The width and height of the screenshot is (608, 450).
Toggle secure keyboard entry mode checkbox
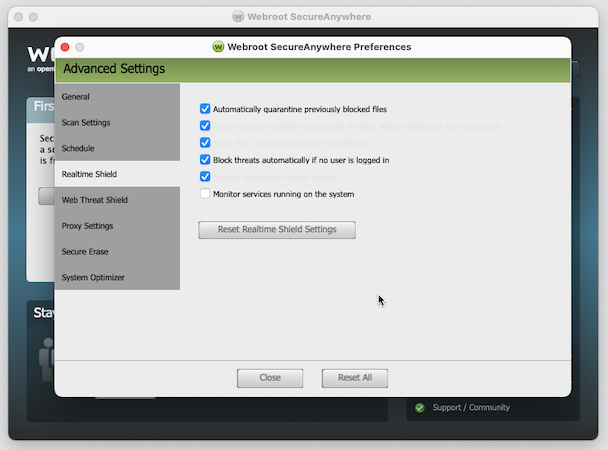pos(205,177)
